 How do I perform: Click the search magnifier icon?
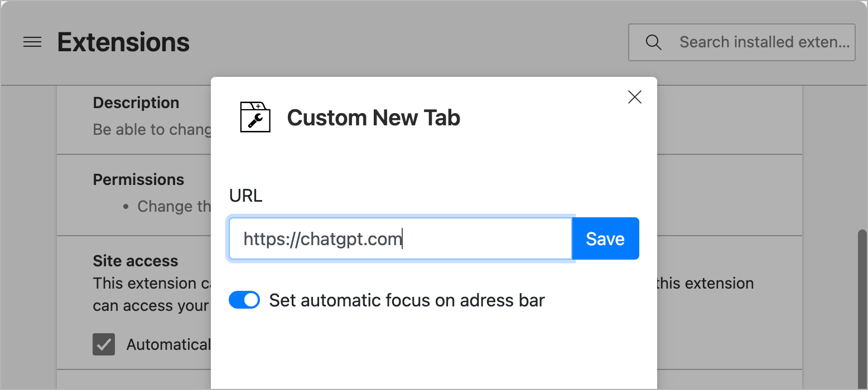click(653, 42)
